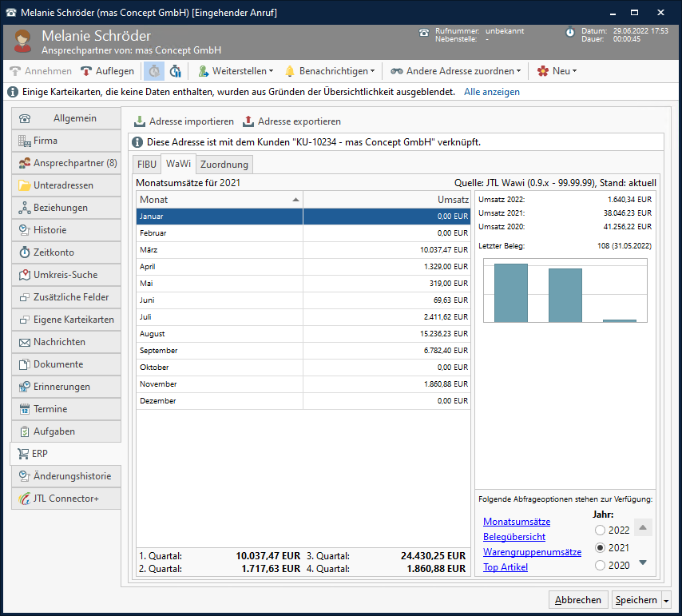Expand the Speichern button dropdown arrow
Viewport: 682px width, 616px height.
[666, 600]
